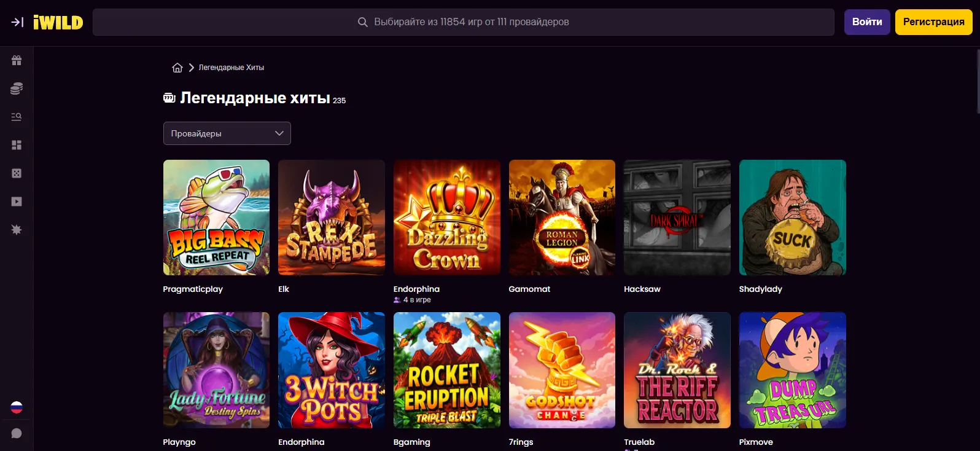The height and width of the screenshot is (451, 980).
Task: Open Rocket Eruption Triple Blast game
Action: pyautogui.click(x=447, y=370)
